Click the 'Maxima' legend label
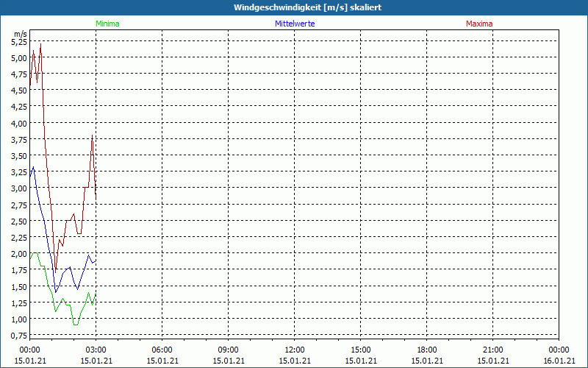Viewport: 588px width, 368px height. coord(479,24)
